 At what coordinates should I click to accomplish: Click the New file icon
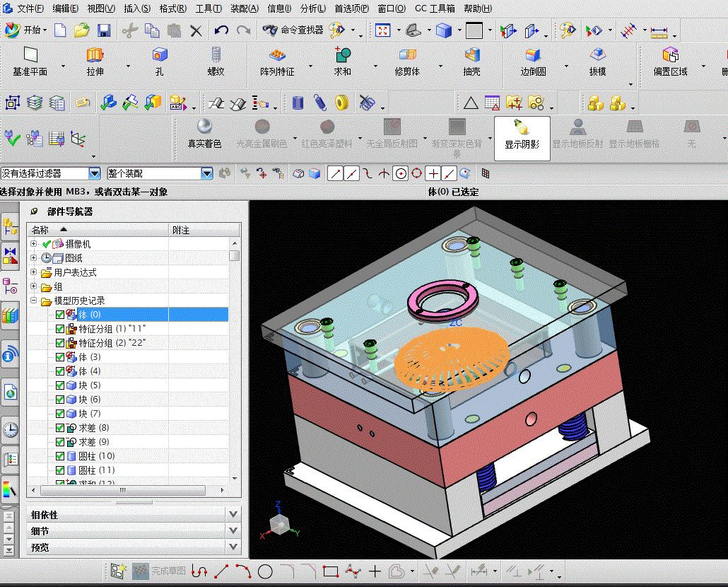click(60, 30)
